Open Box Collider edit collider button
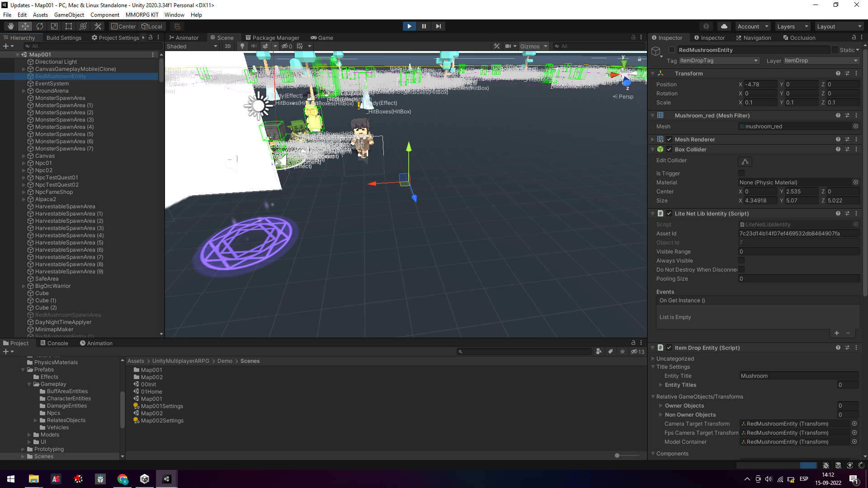The width and height of the screenshot is (868, 488). [745, 161]
